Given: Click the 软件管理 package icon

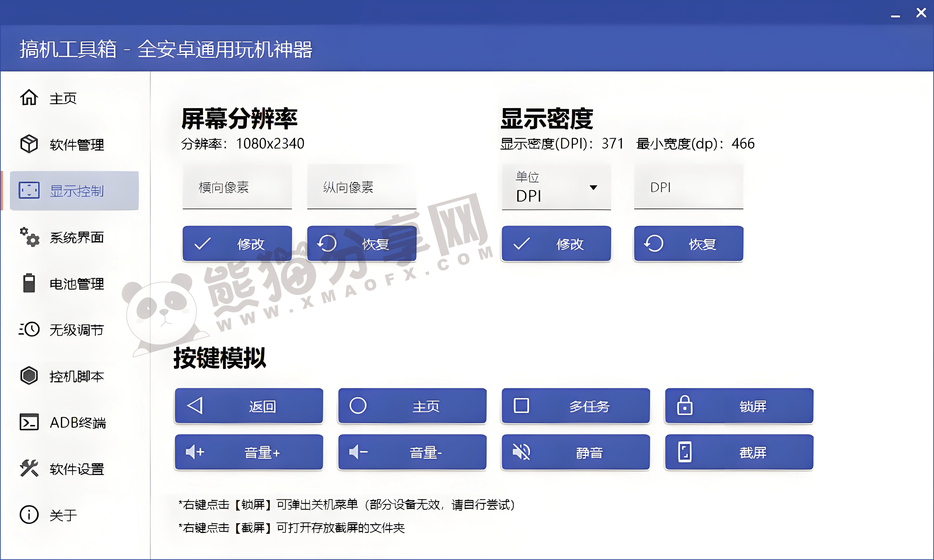Looking at the screenshot, I should tap(29, 144).
